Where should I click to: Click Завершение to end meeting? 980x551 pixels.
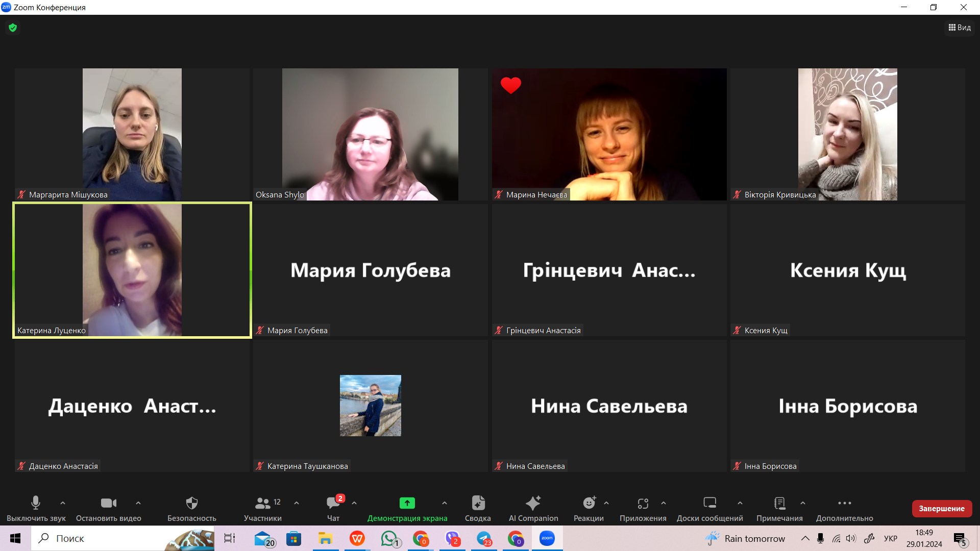[x=941, y=508]
